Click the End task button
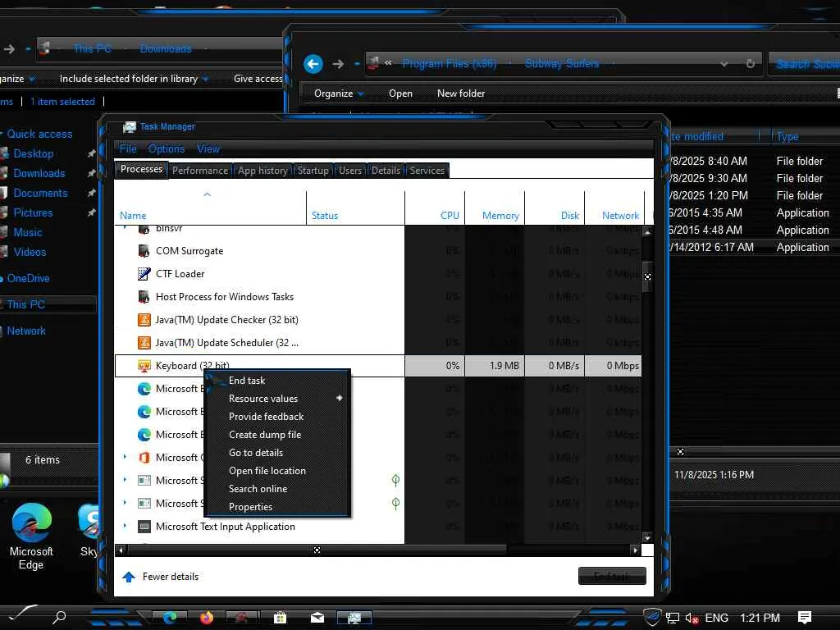Image resolution: width=840 pixels, height=630 pixels. 612,577
